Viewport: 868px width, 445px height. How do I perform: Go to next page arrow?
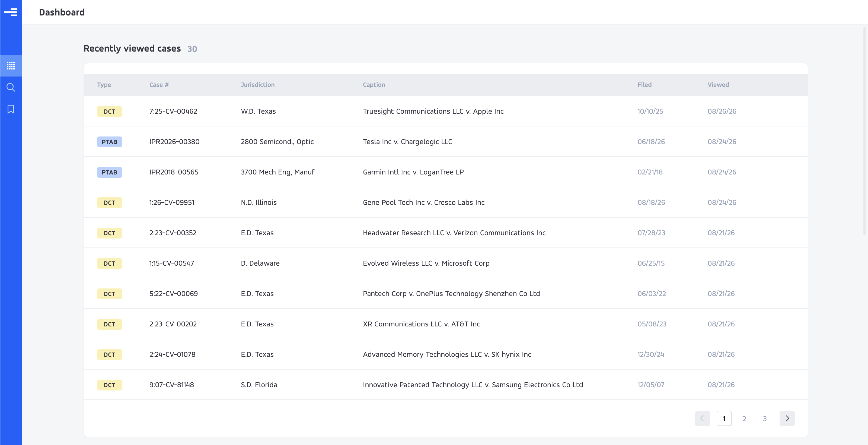787,418
